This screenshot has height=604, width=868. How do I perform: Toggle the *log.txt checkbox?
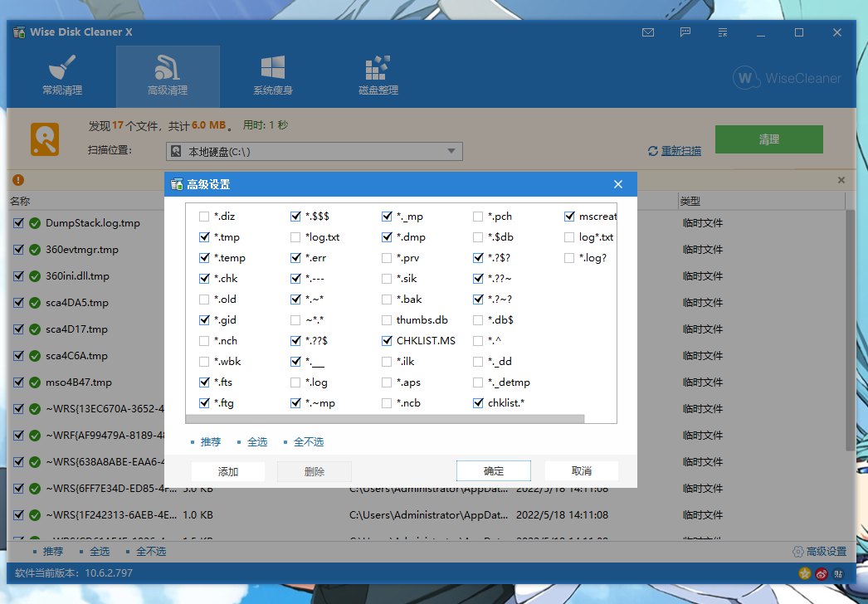click(295, 237)
